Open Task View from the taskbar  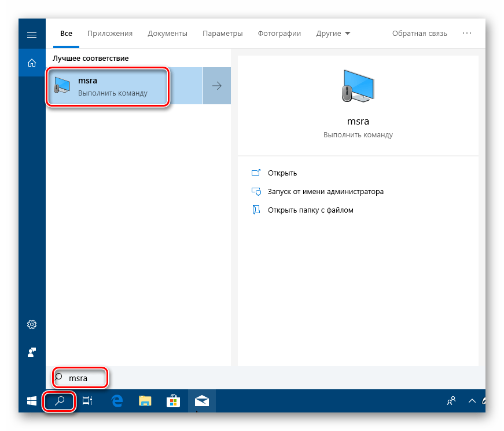click(x=87, y=401)
